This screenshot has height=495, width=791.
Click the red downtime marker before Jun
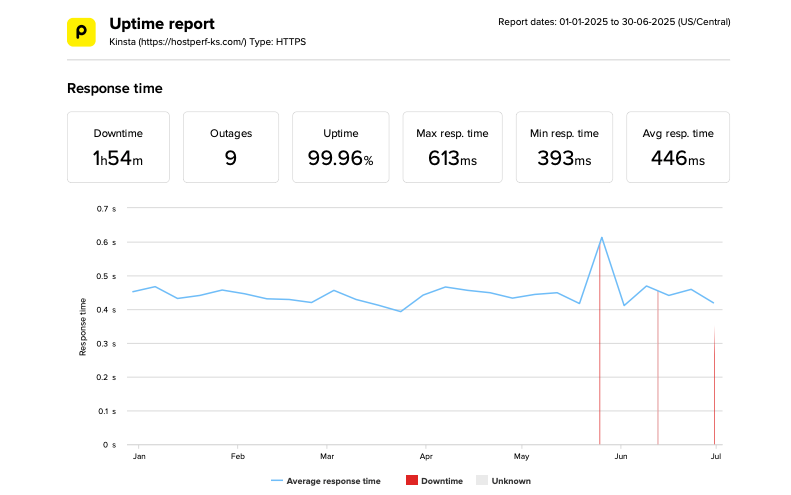(600, 380)
